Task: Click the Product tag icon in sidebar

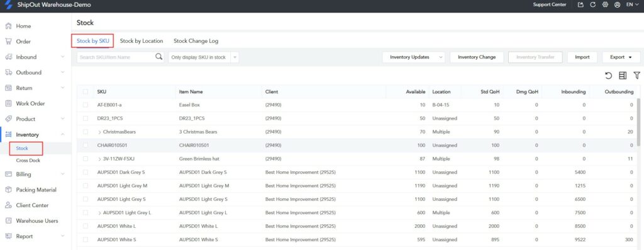Action: click(8, 119)
